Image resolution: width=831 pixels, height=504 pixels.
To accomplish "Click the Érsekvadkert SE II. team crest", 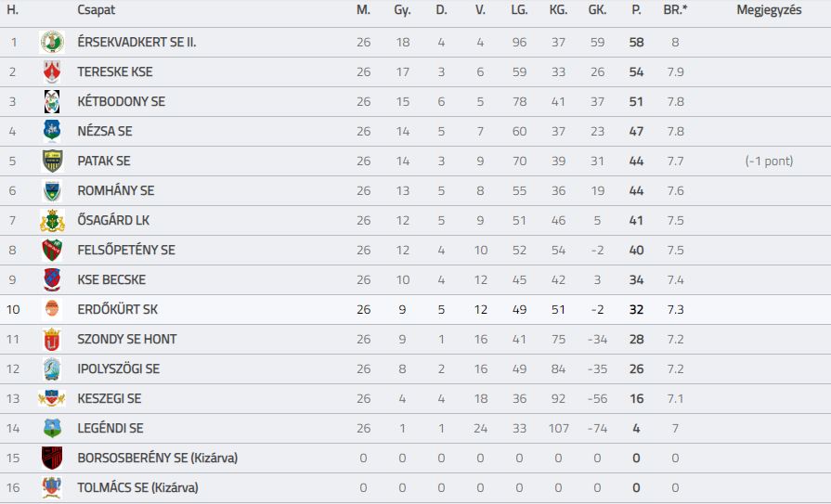I will [x=52, y=42].
